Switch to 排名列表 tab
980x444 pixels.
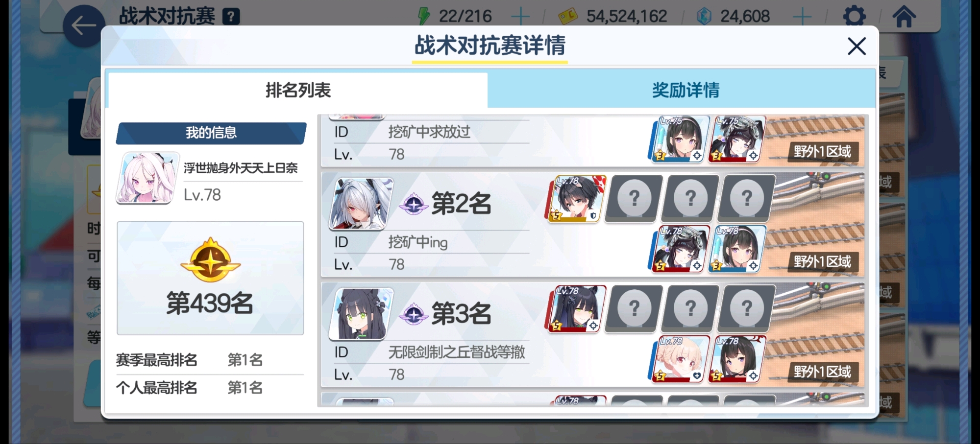298,90
